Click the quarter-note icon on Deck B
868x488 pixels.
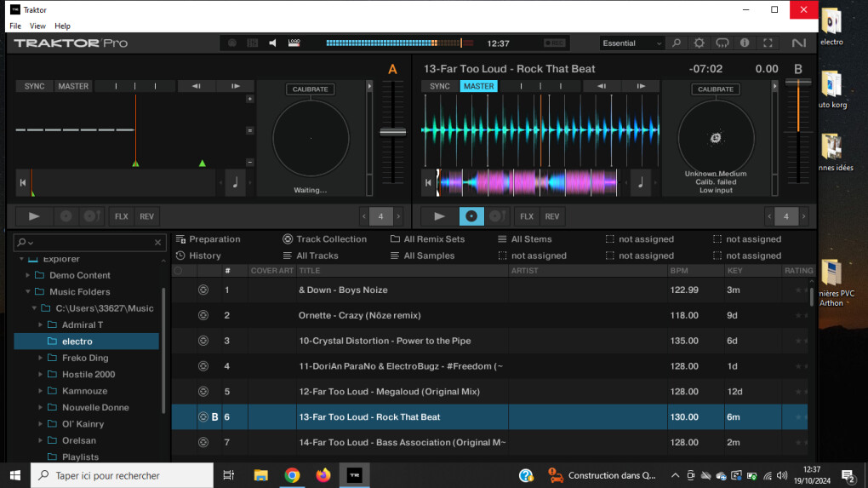[641, 182]
